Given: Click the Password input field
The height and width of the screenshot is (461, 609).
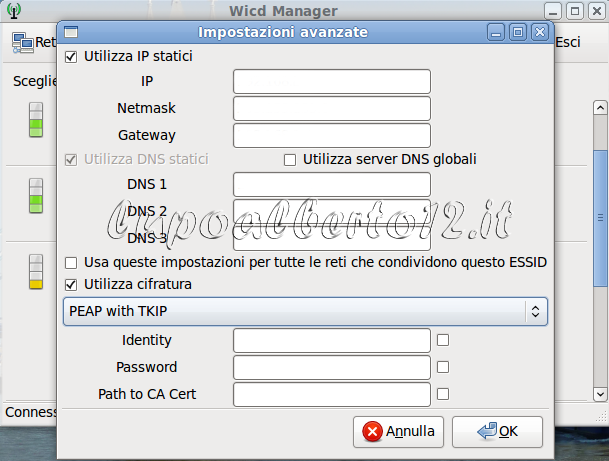Looking at the screenshot, I should [332, 367].
